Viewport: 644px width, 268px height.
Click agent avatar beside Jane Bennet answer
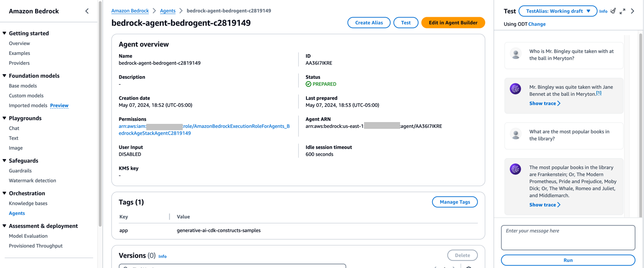[515, 89]
